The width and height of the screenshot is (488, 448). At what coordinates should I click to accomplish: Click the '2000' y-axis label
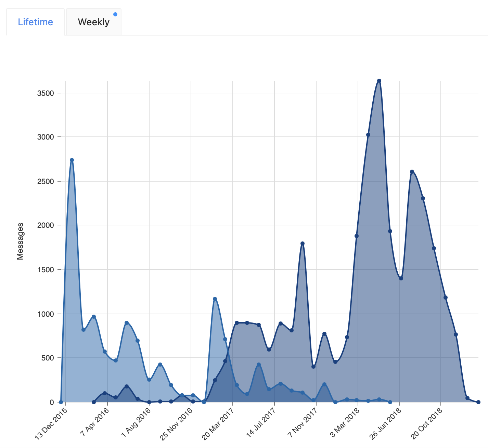(x=46, y=225)
